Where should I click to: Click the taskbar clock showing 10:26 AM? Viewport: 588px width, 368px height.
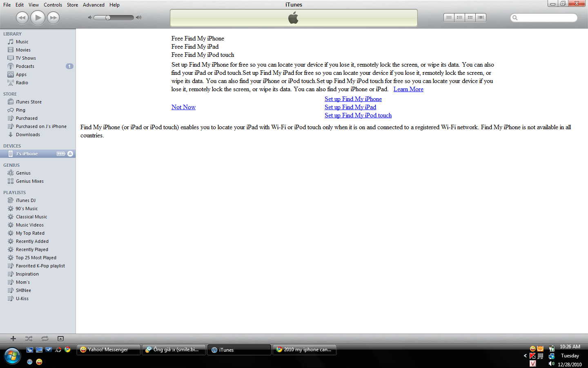[x=570, y=347]
